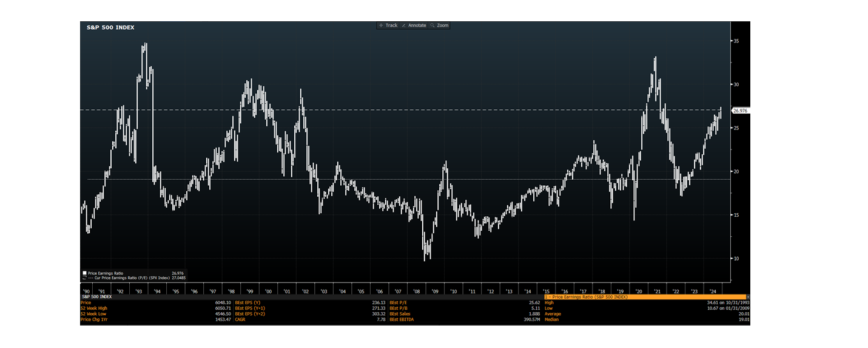Click the High statistic label
The image size is (868, 348).
coord(550,302)
